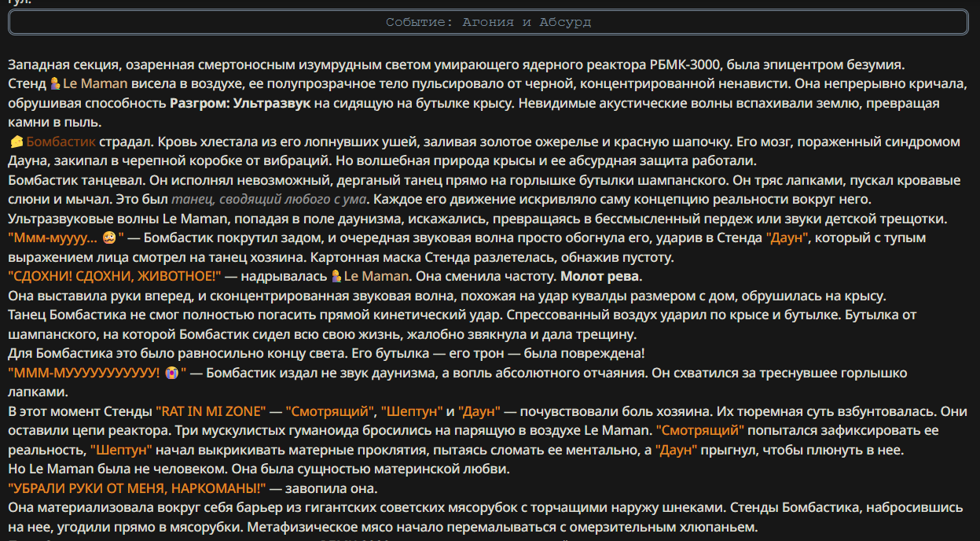Click the crying face emoji after "МММ-МУУУУУУУУУУУ!"
This screenshot has width=980, height=541.
coord(171,372)
